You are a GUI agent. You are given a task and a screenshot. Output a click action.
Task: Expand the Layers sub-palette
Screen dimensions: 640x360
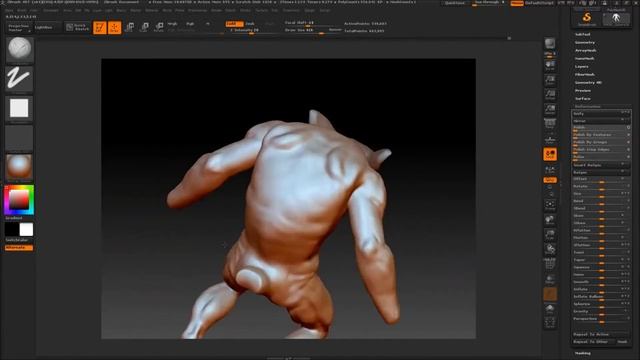click(x=582, y=67)
